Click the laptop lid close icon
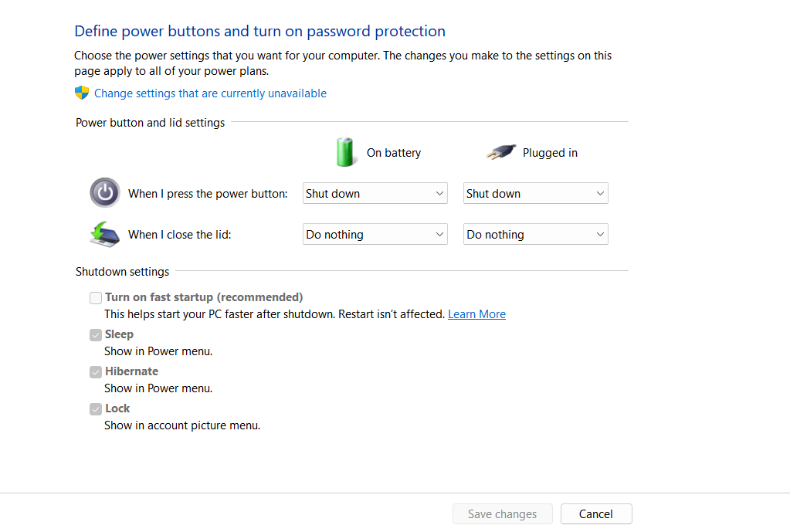 [x=104, y=234]
